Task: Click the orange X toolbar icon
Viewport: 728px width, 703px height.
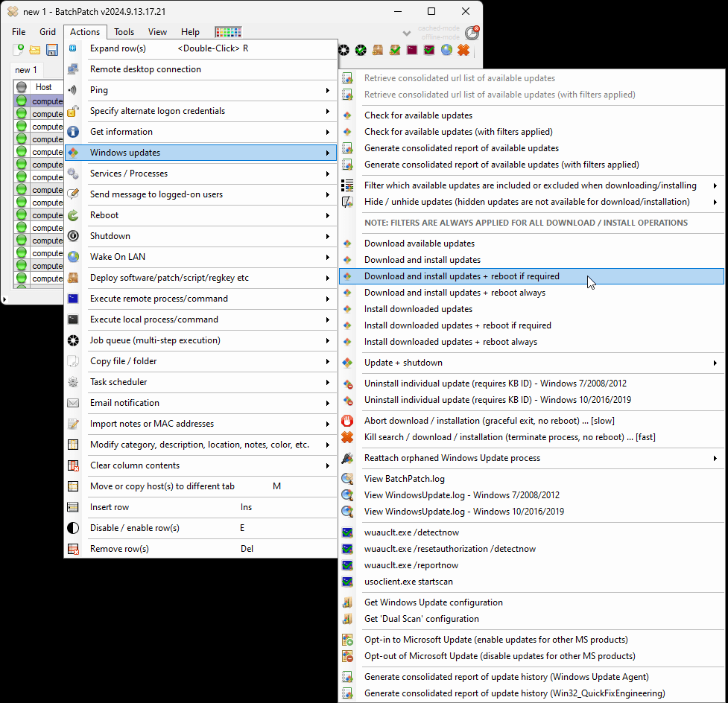Action: [463, 50]
